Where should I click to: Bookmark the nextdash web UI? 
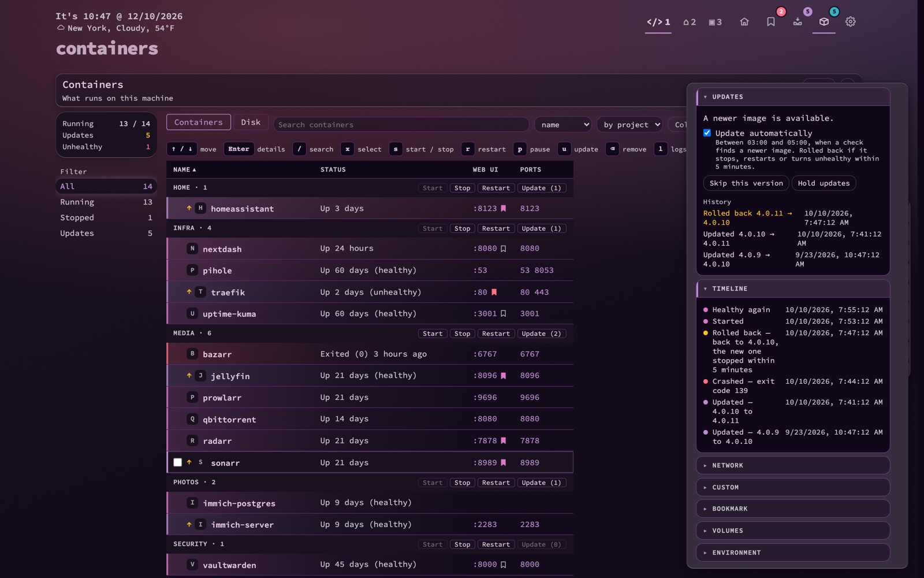pyautogui.click(x=503, y=249)
